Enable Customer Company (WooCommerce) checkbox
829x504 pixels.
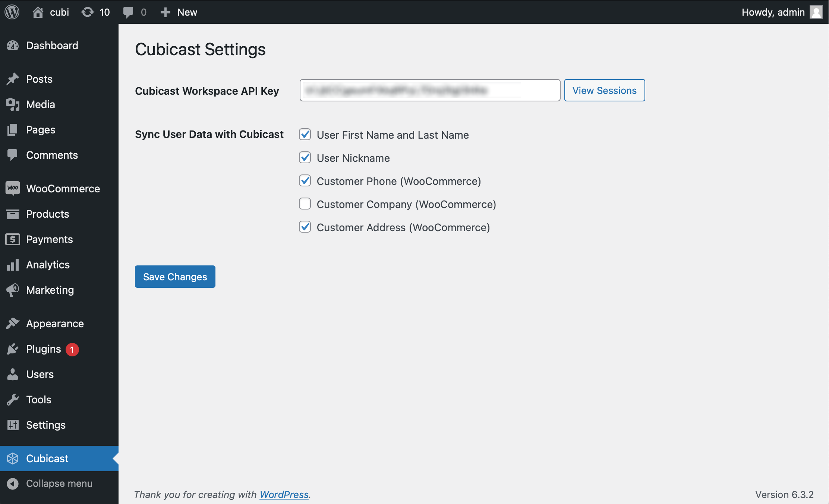[305, 204]
